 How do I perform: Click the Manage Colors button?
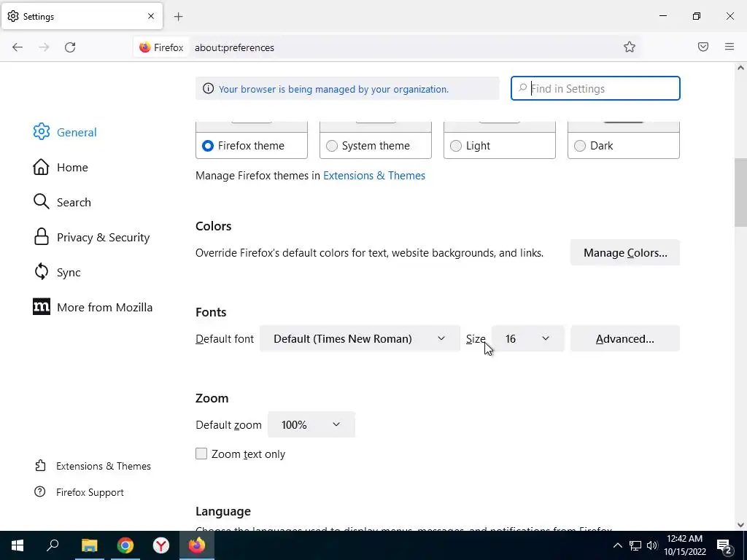(625, 252)
